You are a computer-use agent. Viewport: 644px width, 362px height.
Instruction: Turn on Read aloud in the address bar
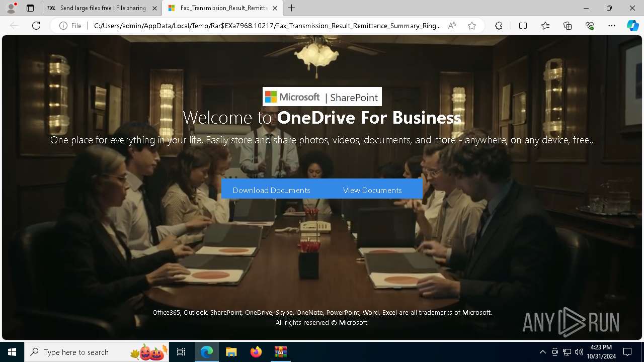(452, 26)
